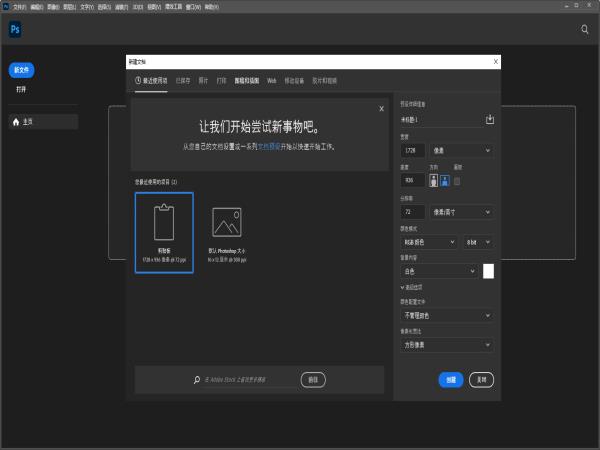Select the clipboard preset thumbnail

click(x=164, y=233)
